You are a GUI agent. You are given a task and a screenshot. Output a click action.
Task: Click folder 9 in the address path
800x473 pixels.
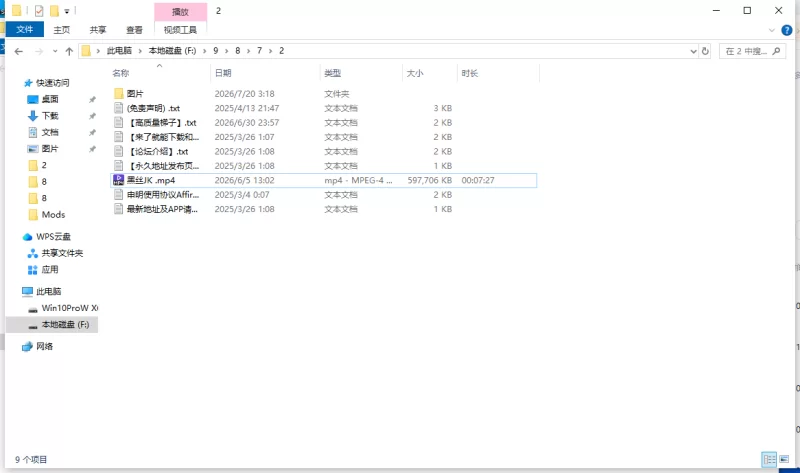[x=216, y=51]
